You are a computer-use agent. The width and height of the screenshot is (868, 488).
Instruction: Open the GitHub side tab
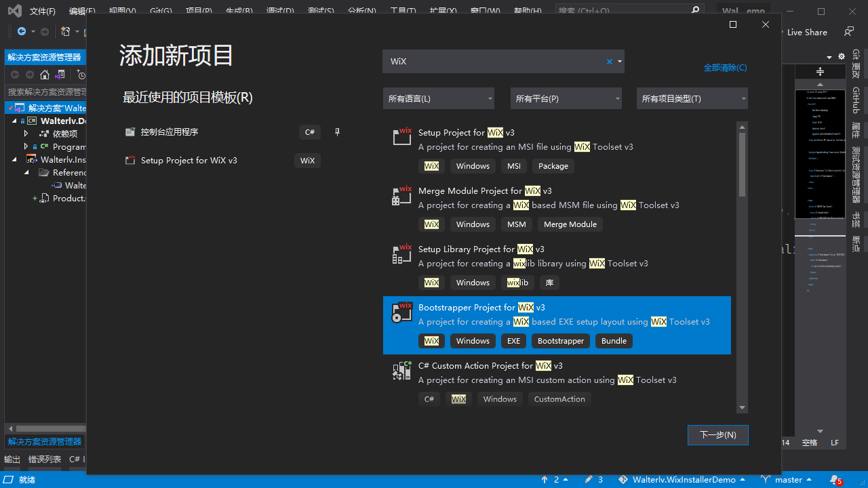click(856, 100)
